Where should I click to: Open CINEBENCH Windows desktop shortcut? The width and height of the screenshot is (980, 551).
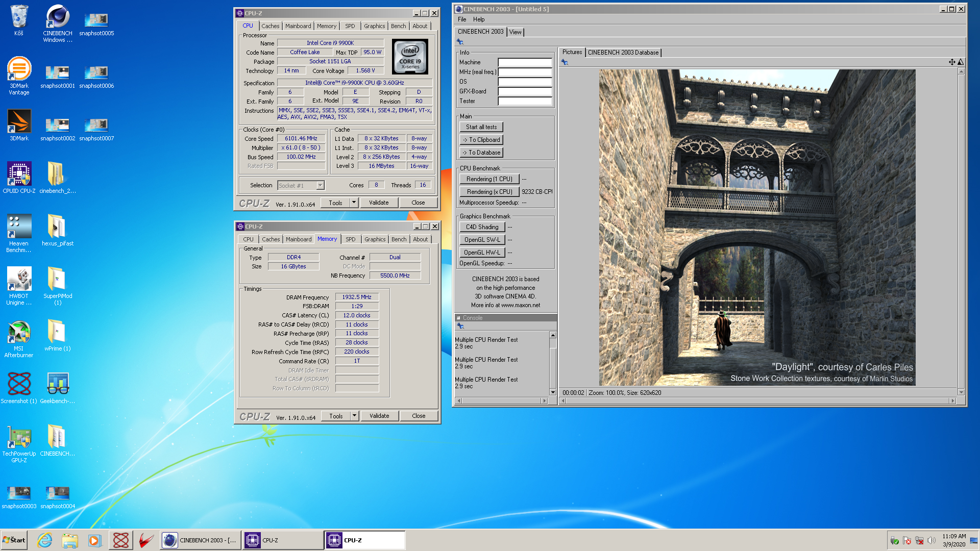click(58, 23)
